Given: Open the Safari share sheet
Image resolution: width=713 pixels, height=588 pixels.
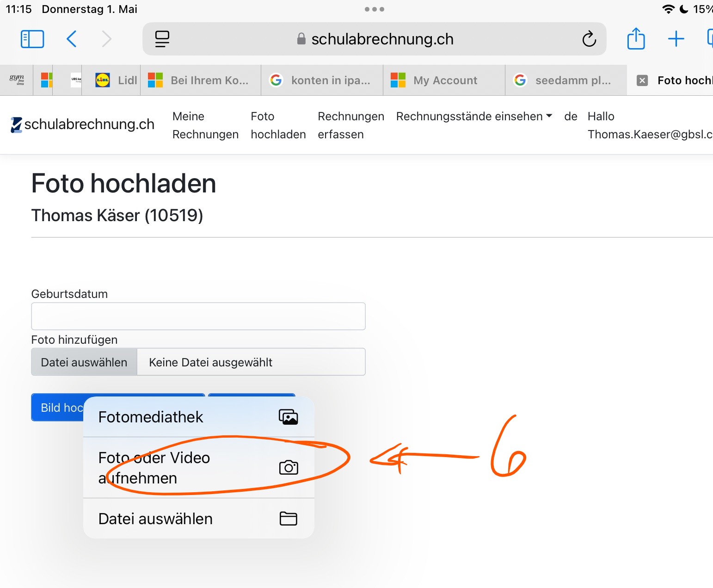Looking at the screenshot, I should click(636, 39).
